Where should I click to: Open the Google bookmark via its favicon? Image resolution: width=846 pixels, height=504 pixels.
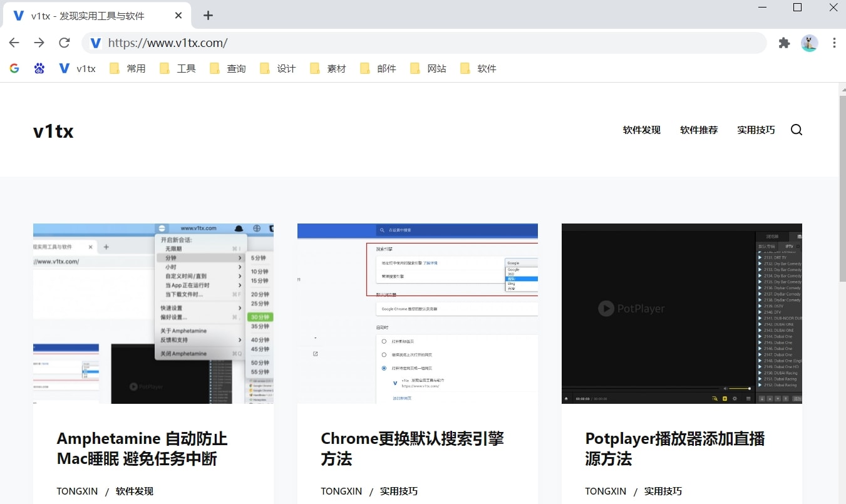coord(14,68)
